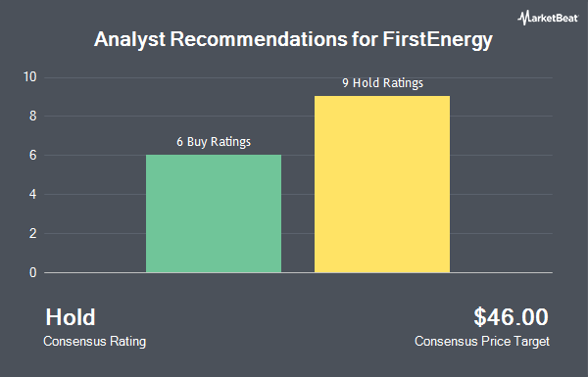The height and width of the screenshot is (377, 588).
Task: Select the '6 Buy Ratings' label
Action: click(x=214, y=142)
